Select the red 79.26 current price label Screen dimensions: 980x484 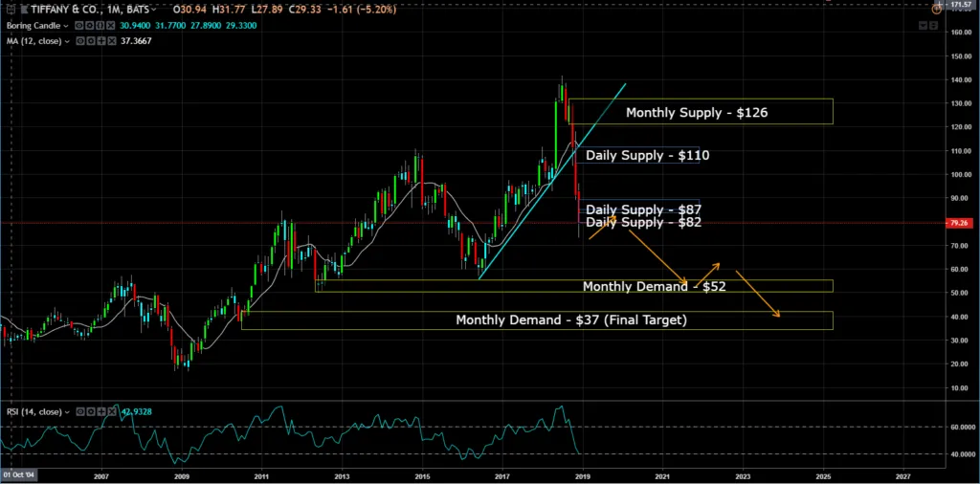[x=961, y=222]
